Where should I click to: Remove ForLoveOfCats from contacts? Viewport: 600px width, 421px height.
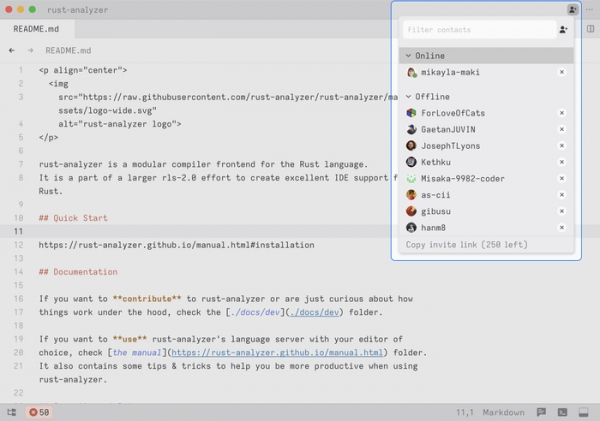(562, 113)
